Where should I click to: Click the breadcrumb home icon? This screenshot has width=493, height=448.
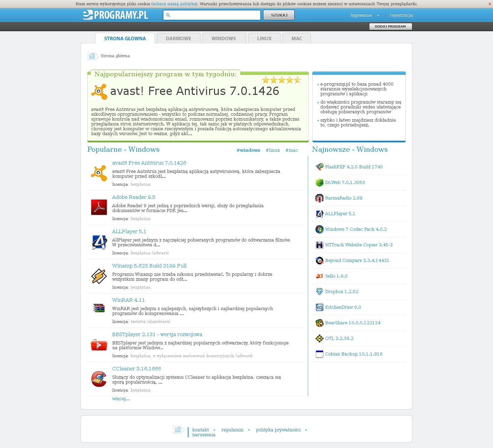(92, 56)
